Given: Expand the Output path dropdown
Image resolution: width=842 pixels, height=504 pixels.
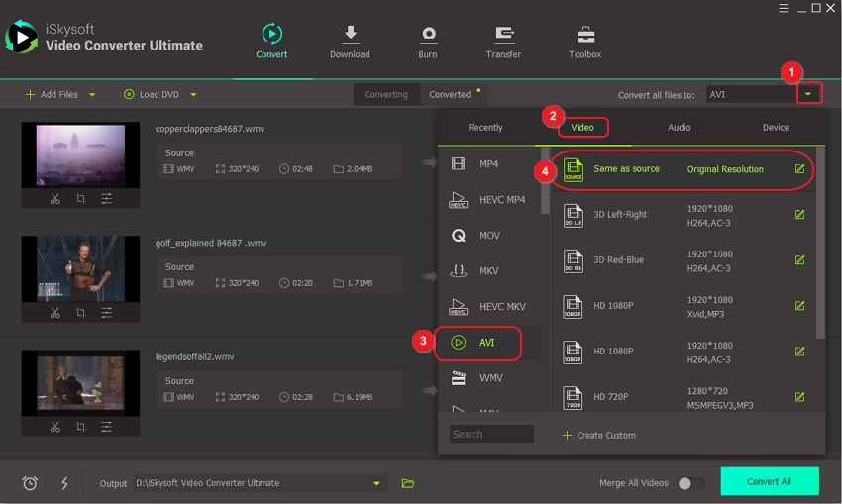Looking at the screenshot, I should (x=376, y=483).
